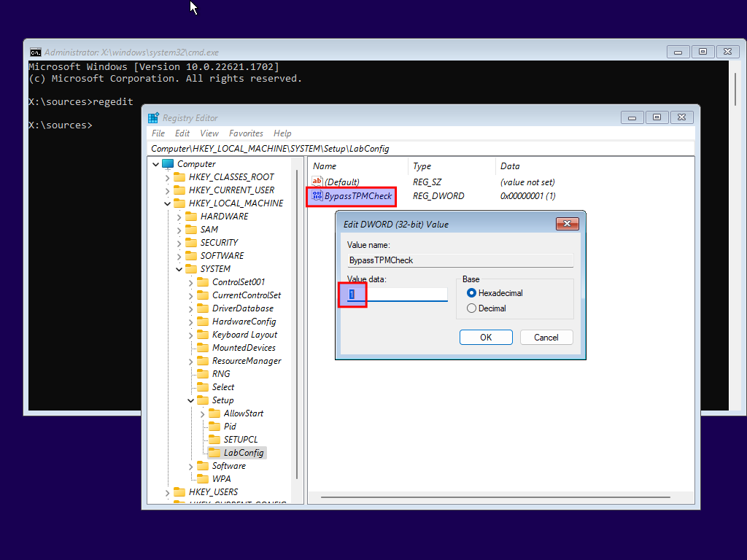Viewport: 747px width, 560px height.
Task: Click the DriverDatabase folder icon
Action: pos(203,308)
